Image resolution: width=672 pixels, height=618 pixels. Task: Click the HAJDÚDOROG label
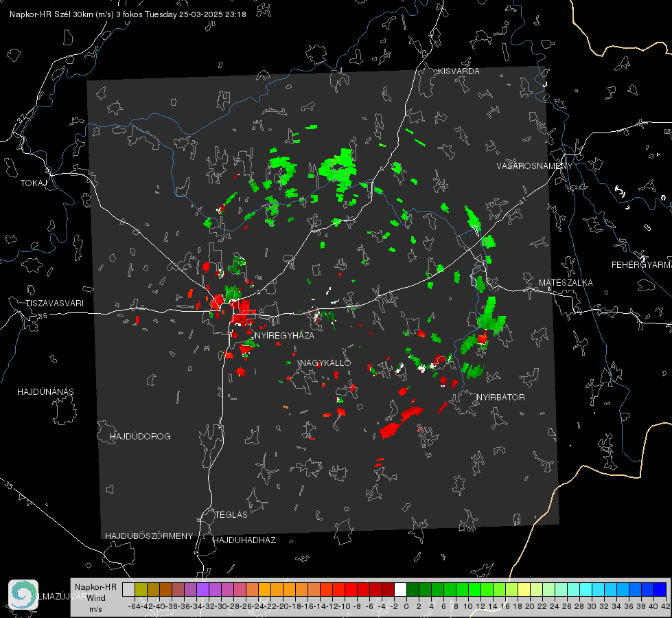pyautogui.click(x=140, y=437)
